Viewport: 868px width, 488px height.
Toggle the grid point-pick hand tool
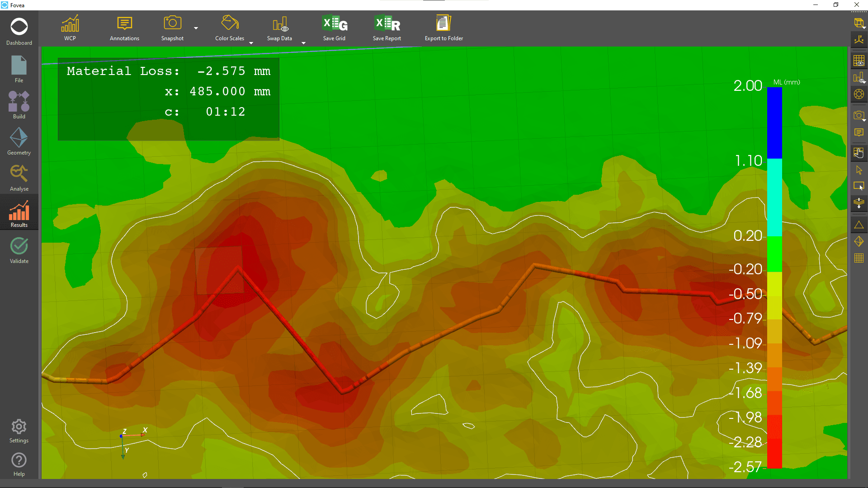(859, 153)
